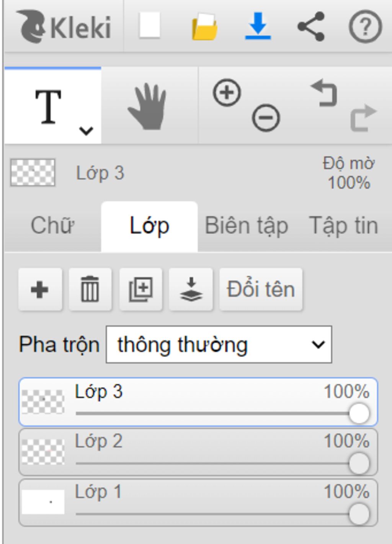Image resolution: width=392 pixels, height=544 pixels.
Task: Create a new blank image
Action: 149,25
